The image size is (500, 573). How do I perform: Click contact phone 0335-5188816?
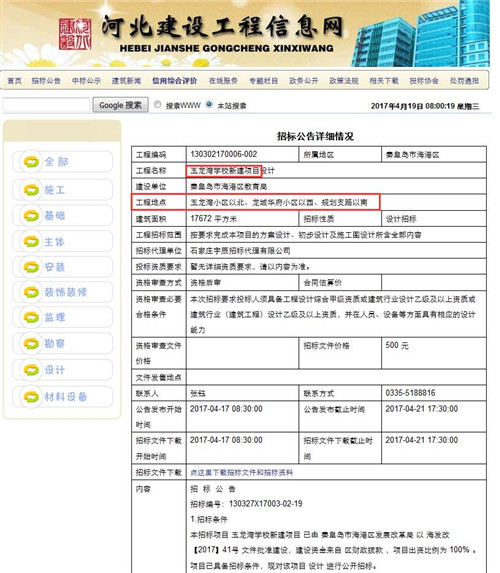pyautogui.click(x=410, y=393)
